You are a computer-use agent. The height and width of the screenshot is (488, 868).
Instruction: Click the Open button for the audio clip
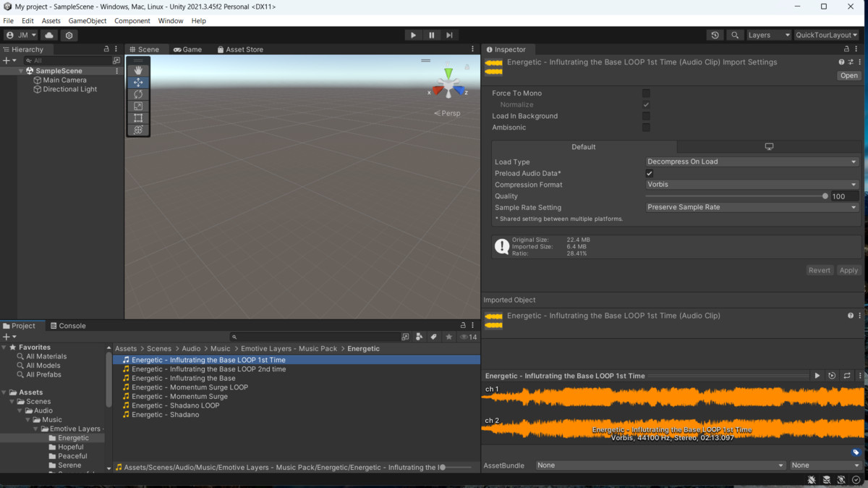tap(848, 75)
